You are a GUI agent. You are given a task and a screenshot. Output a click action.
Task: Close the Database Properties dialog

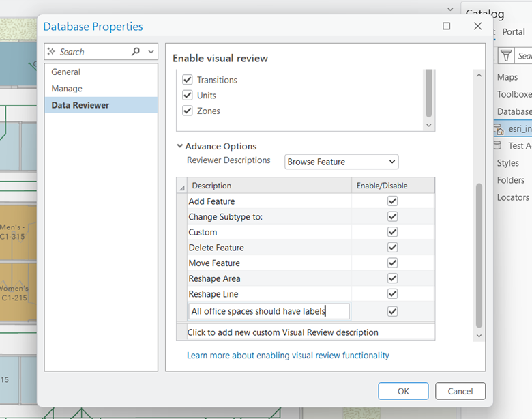click(477, 26)
